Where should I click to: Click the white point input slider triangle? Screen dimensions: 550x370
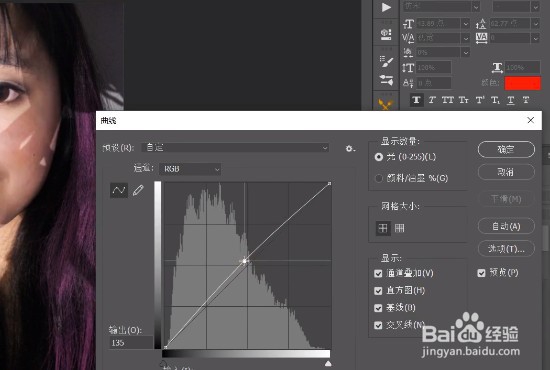coord(328,363)
